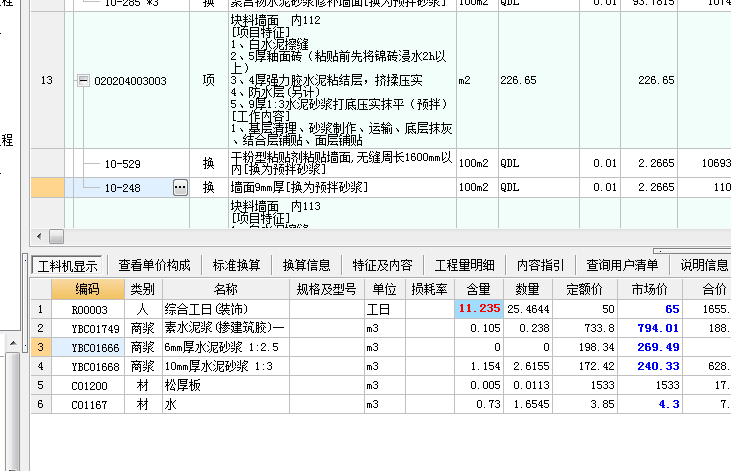This screenshot has width=731, height=471.
Task: Select code C01200 cell
Action: click(x=88, y=386)
